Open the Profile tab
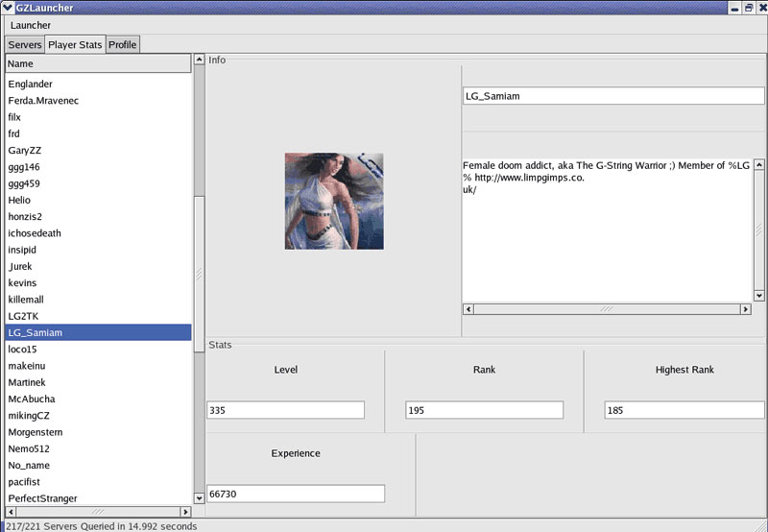Screen dimensions: 768x532 point(122,45)
